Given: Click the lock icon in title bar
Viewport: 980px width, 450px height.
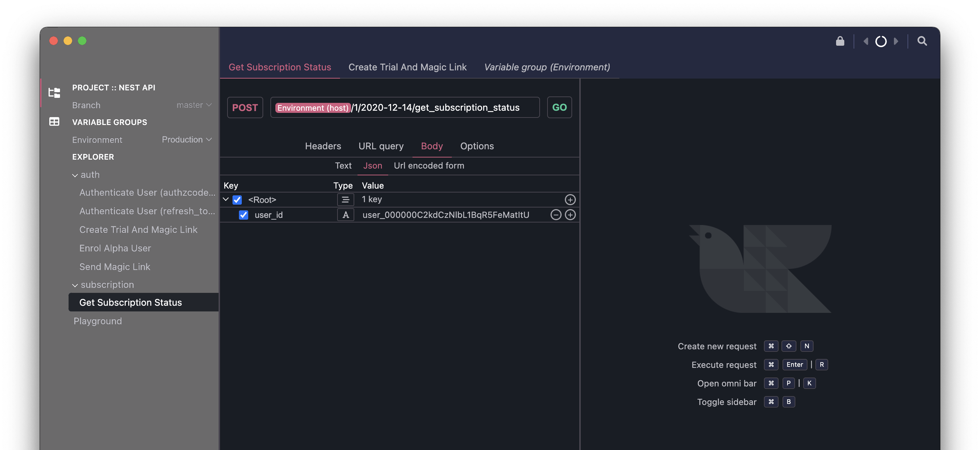Looking at the screenshot, I should (840, 41).
